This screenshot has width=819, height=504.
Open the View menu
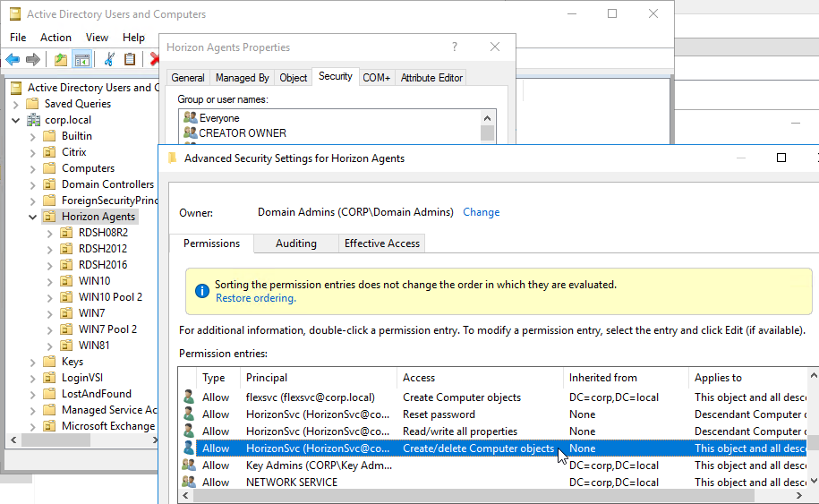(x=97, y=38)
